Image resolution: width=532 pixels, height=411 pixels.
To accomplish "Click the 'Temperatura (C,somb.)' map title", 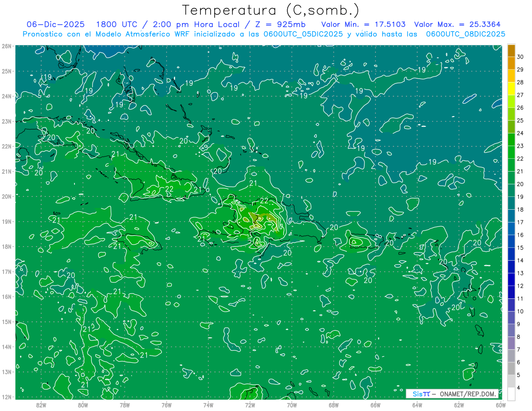I will 271,11.
